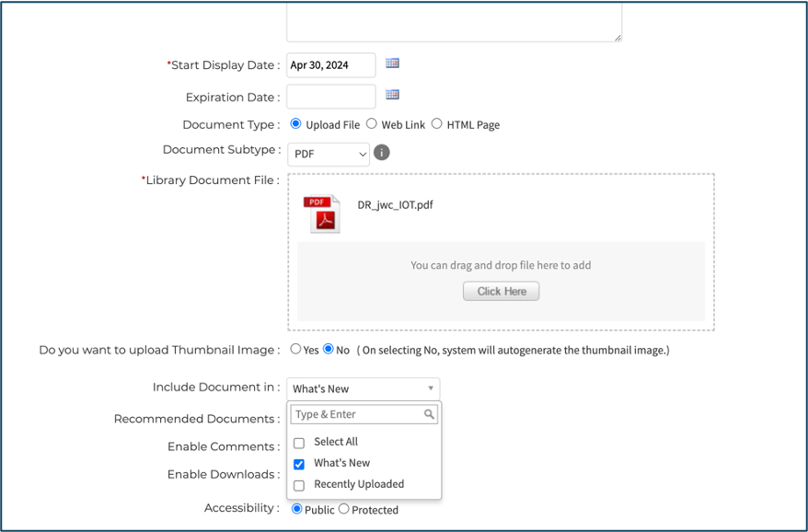Click the search magnifier in Type & Enter box
Image resolution: width=808 pixels, height=532 pixels.
click(x=429, y=414)
